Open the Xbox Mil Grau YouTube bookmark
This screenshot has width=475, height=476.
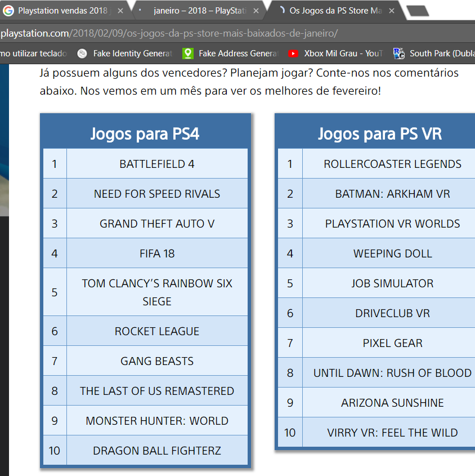pos(336,54)
